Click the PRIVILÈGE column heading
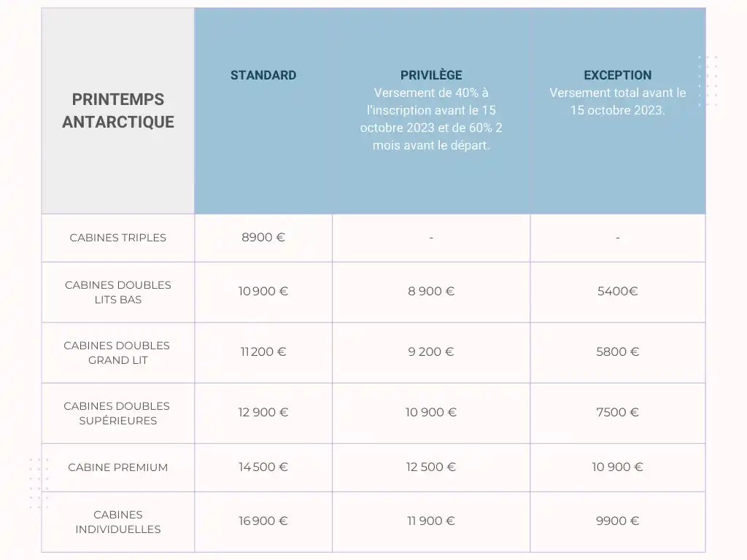 tap(431, 75)
